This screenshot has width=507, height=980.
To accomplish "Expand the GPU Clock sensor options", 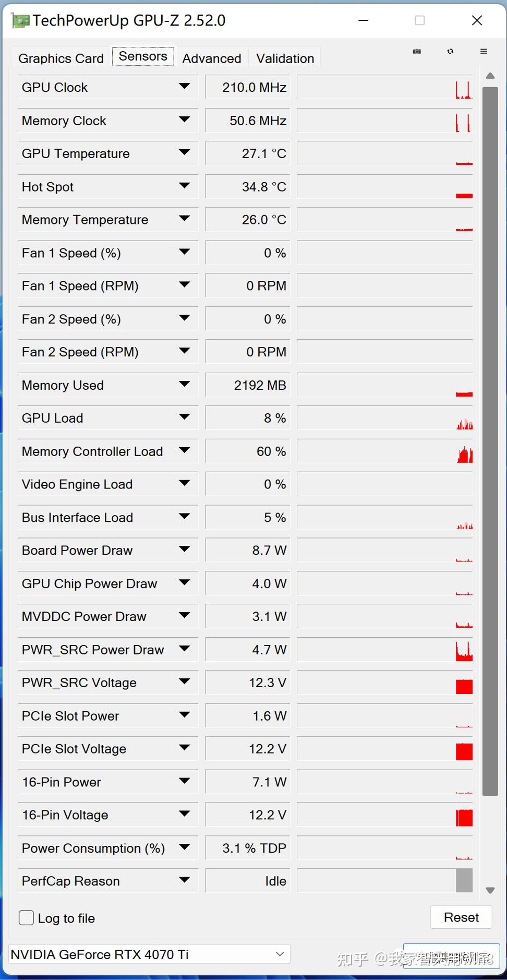I will pos(184,87).
